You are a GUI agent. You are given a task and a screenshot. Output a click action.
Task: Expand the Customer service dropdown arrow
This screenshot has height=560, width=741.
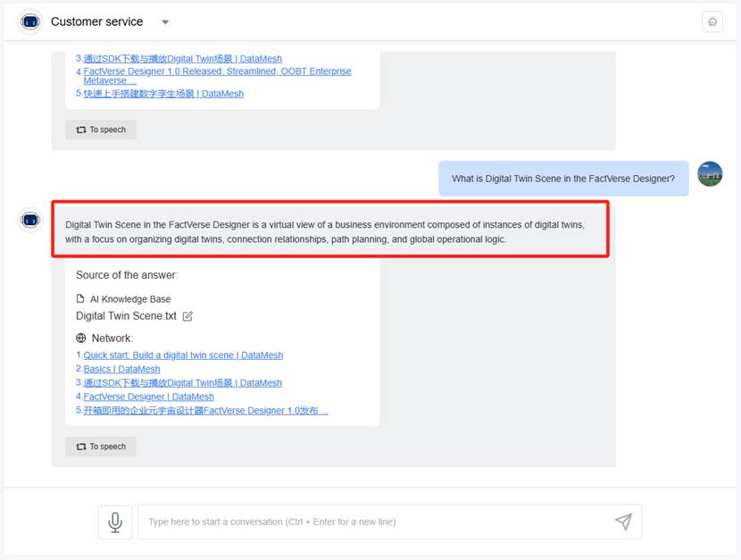tap(165, 22)
